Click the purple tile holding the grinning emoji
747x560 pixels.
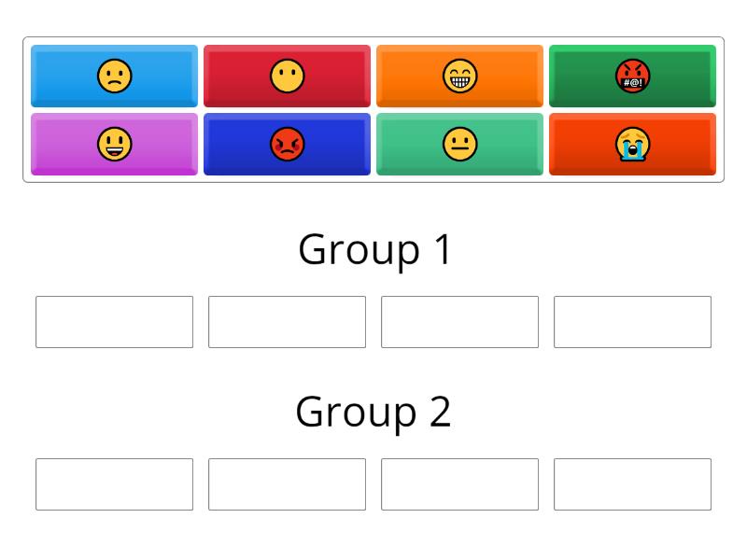[114, 145]
